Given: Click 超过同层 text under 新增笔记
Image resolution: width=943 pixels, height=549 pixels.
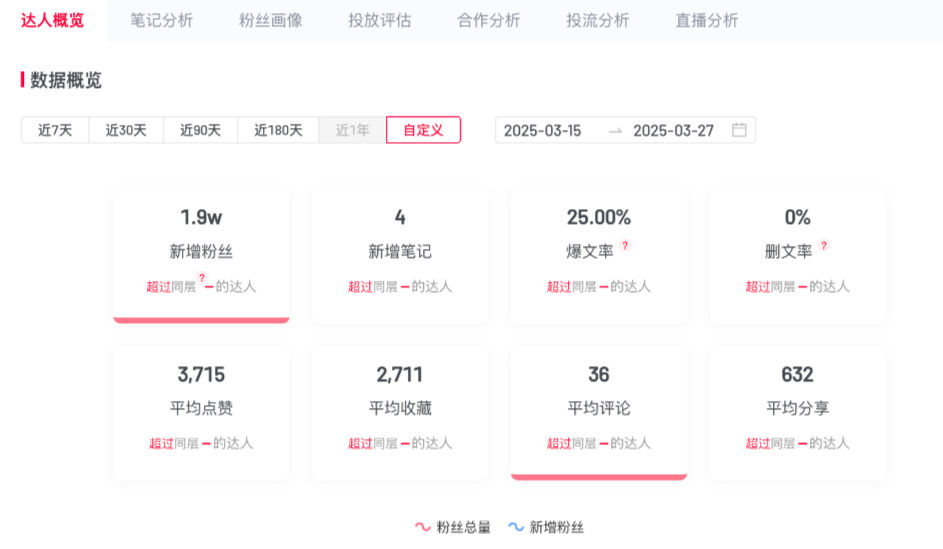Looking at the screenshot, I should click(373, 286).
